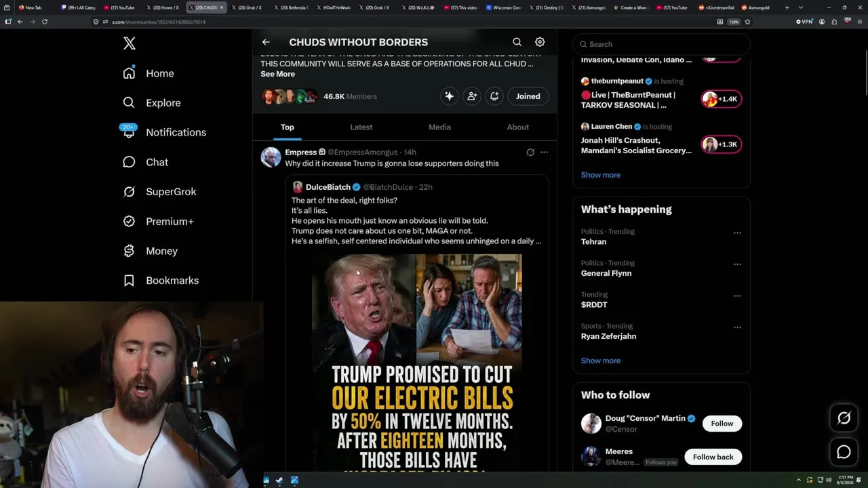The width and height of the screenshot is (868, 488).
Task: Click the Search input field
Action: click(x=661, y=44)
